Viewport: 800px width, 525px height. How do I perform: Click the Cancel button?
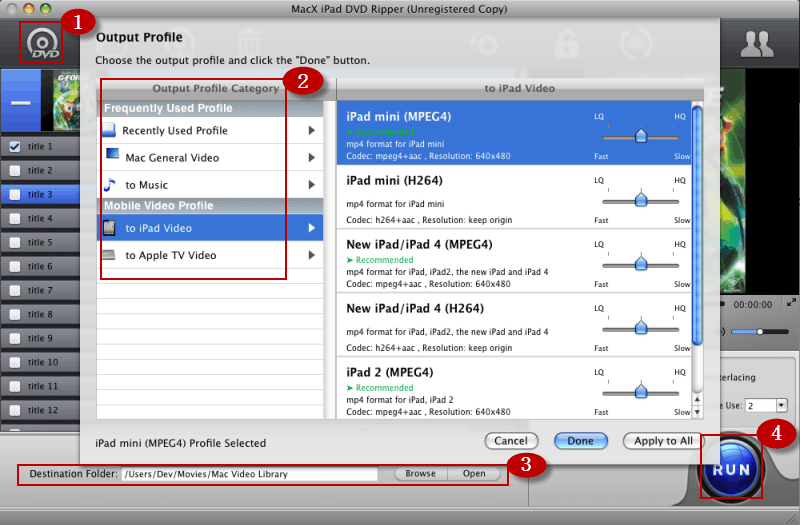511,441
